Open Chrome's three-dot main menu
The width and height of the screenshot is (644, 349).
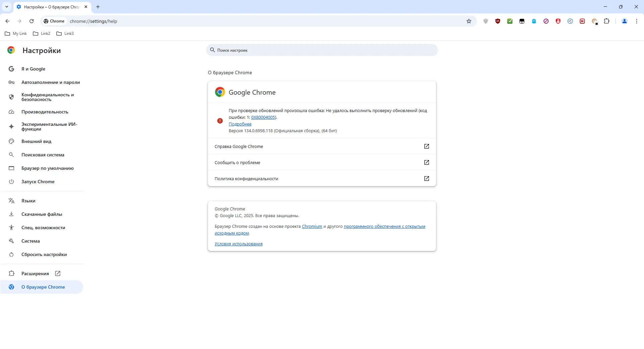pyautogui.click(x=637, y=21)
